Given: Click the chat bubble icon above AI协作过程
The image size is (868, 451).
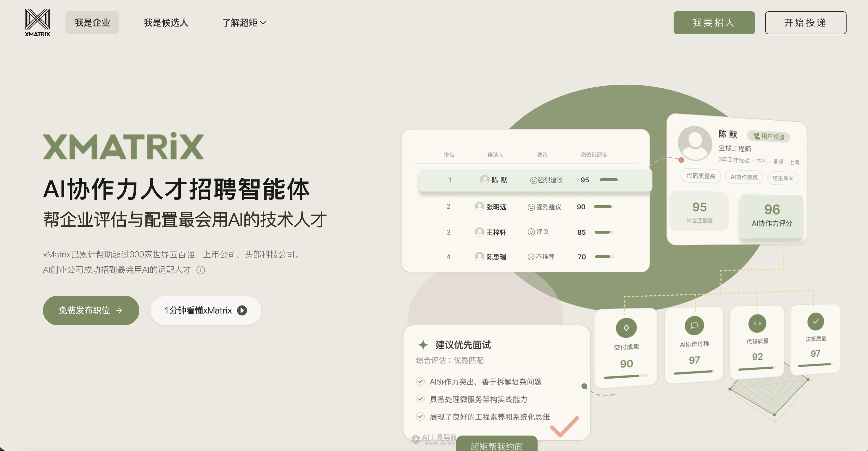Looking at the screenshot, I should coord(694,325).
